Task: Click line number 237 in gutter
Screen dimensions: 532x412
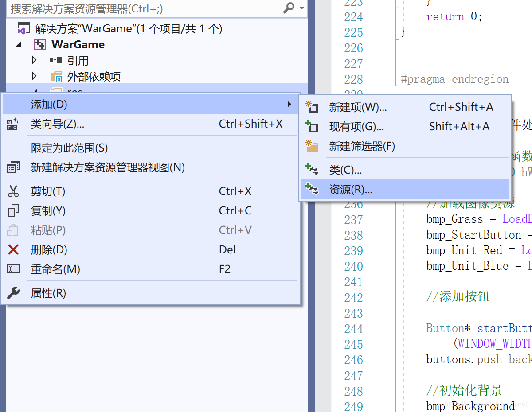Action: click(353, 220)
